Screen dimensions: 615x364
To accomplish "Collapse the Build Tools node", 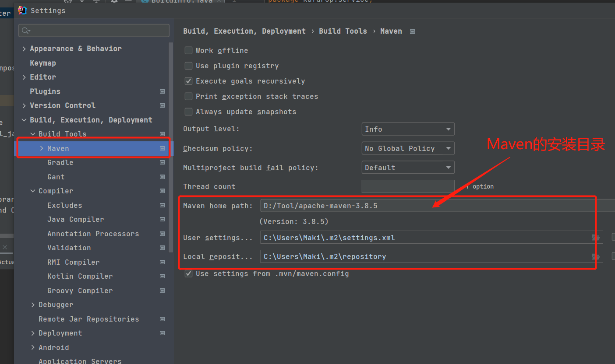I will [x=33, y=134].
